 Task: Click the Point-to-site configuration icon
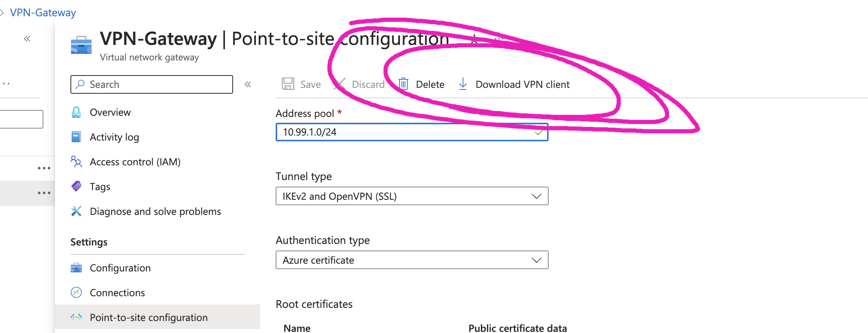[76, 317]
